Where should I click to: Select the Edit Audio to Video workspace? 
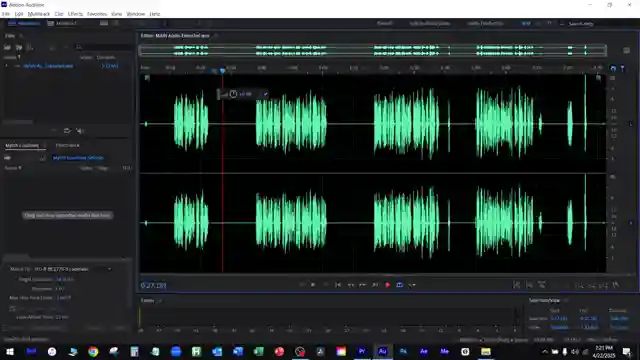click(430, 23)
